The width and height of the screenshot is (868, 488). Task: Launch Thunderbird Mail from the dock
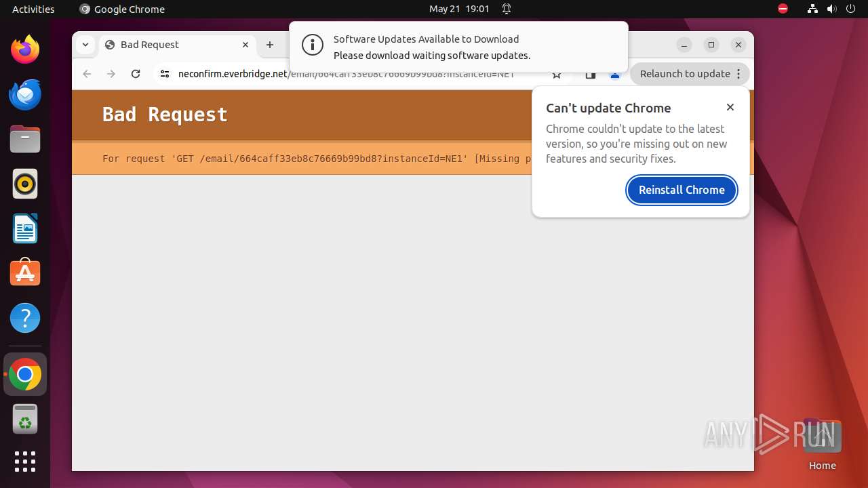point(25,94)
